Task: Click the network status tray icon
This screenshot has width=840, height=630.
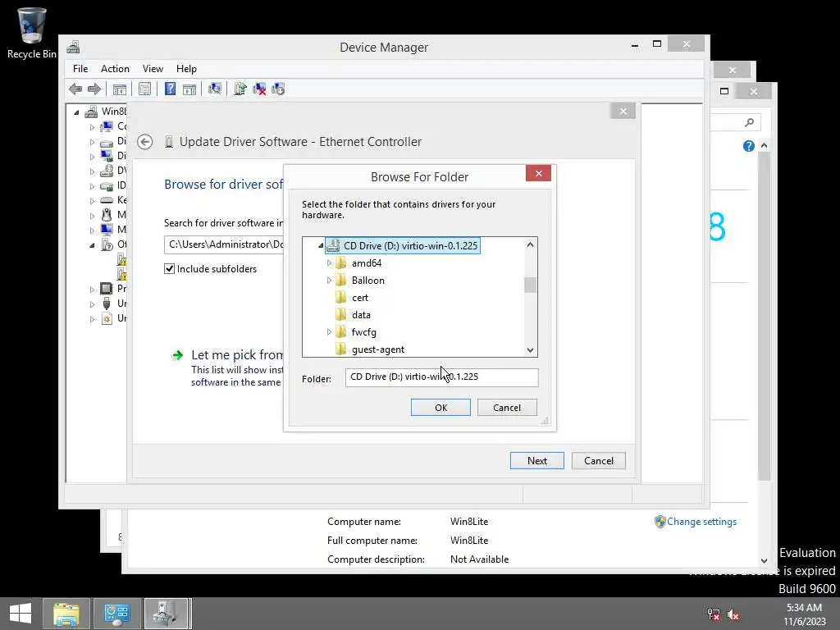Action: [x=714, y=614]
